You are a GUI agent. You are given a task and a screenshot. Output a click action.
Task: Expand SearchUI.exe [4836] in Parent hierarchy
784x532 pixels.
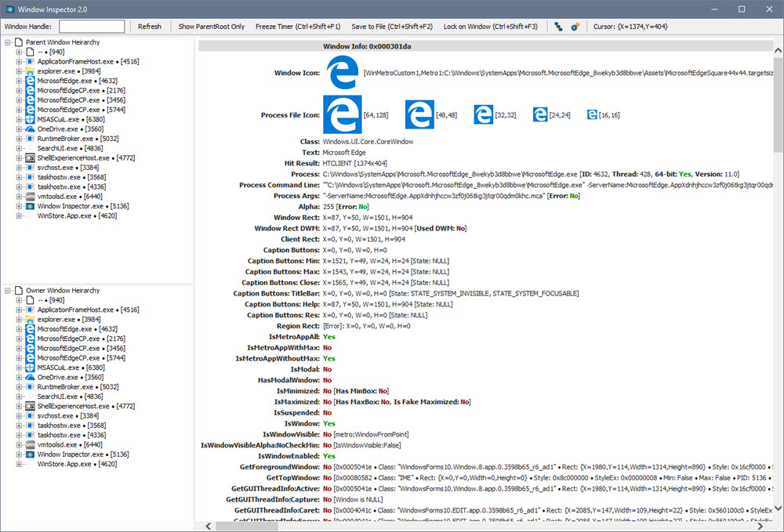click(x=19, y=148)
